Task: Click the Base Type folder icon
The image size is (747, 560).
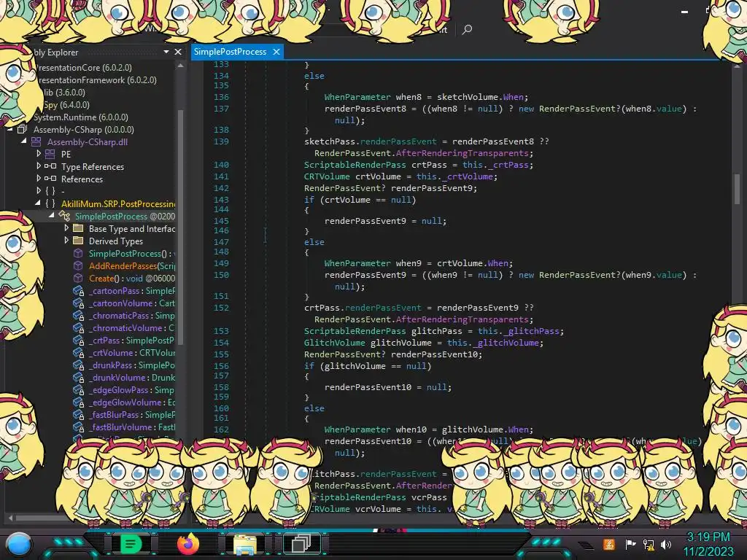Action: [x=78, y=228]
